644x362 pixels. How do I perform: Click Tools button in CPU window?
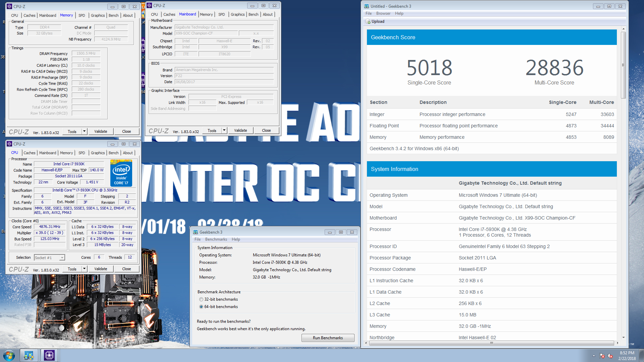pyautogui.click(x=72, y=269)
